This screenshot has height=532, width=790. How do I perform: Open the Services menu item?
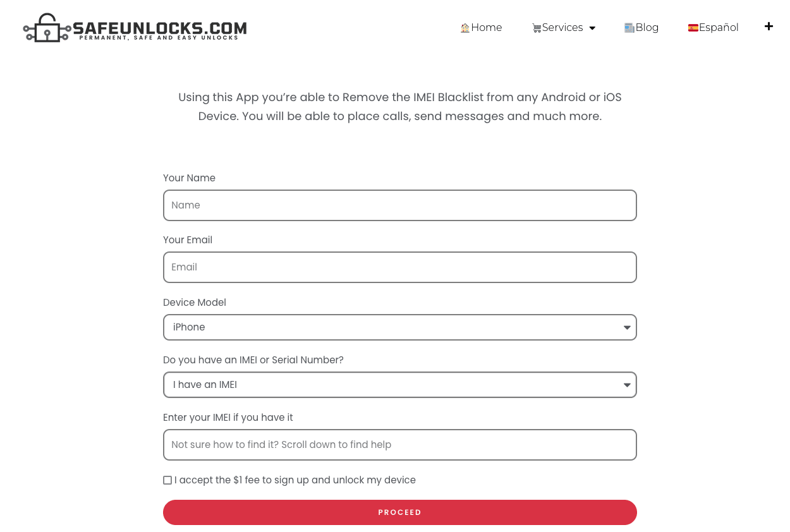pyautogui.click(x=562, y=28)
